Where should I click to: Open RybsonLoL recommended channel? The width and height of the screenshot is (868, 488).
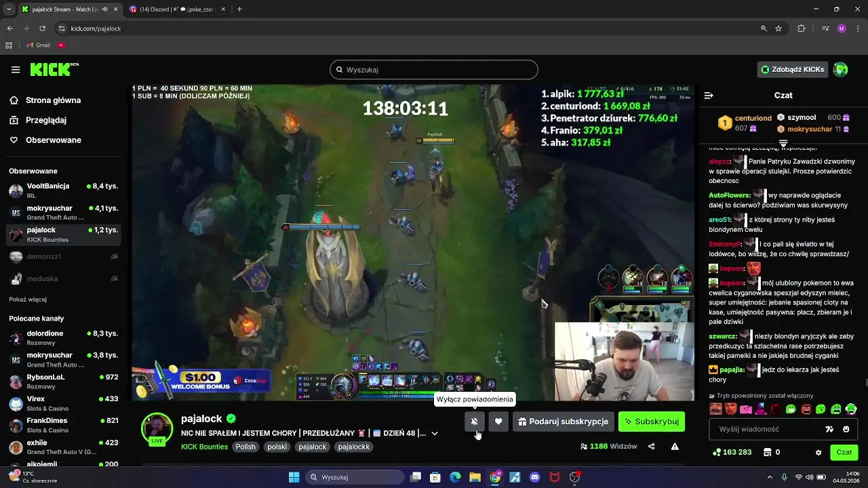(x=64, y=382)
